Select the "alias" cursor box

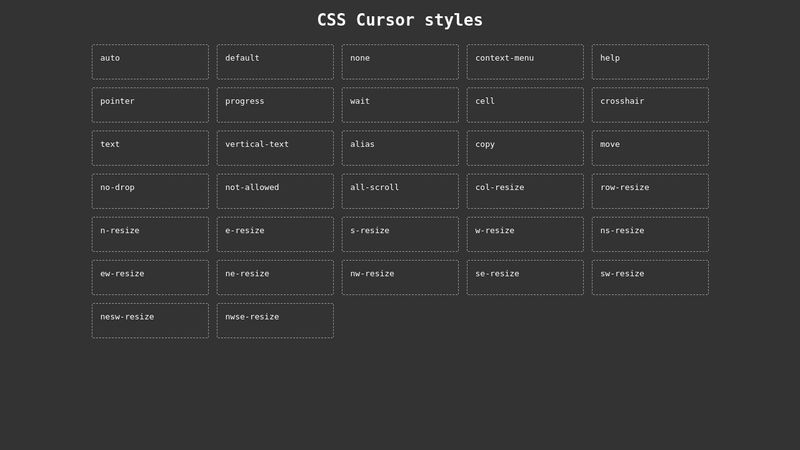(x=400, y=148)
